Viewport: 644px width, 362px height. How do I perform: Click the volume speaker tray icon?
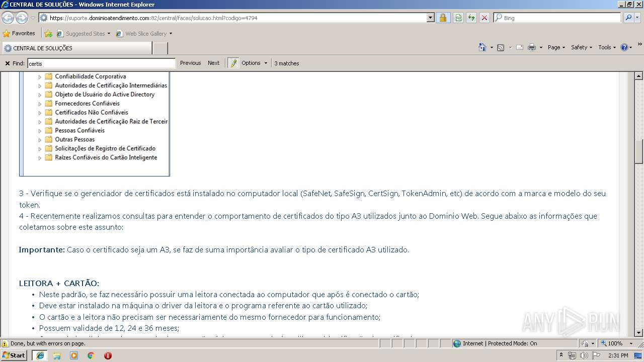click(x=584, y=355)
